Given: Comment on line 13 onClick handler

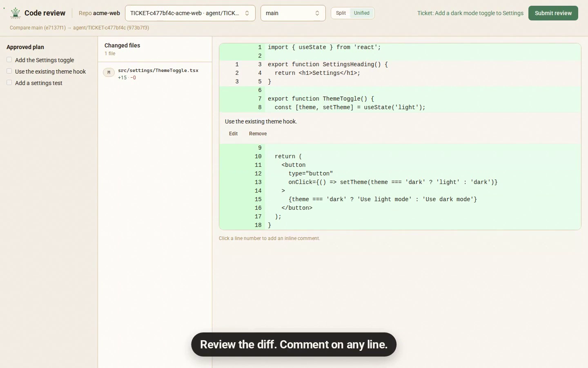Looking at the screenshot, I should click(x=258, y=182).
